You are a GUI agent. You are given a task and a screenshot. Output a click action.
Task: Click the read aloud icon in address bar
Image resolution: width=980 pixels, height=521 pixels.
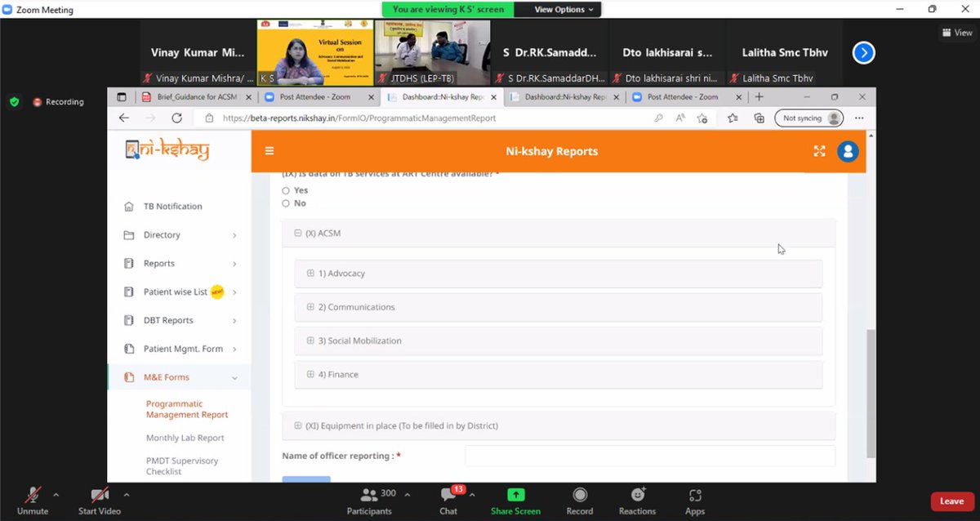680,118
